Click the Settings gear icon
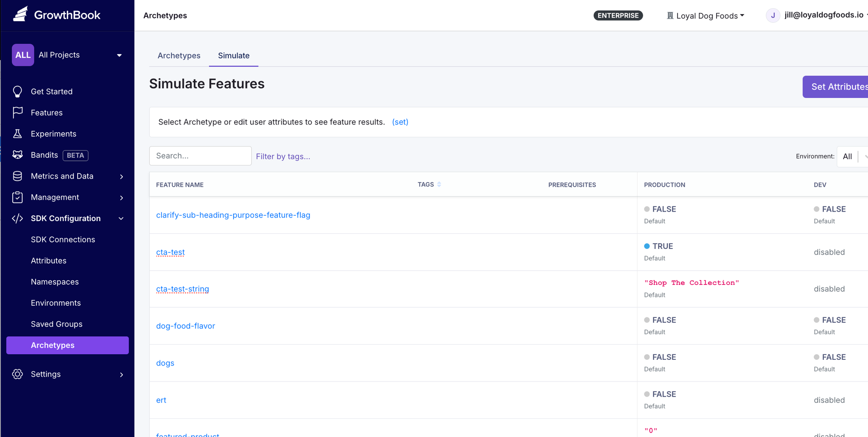 (x=17, y=374)
